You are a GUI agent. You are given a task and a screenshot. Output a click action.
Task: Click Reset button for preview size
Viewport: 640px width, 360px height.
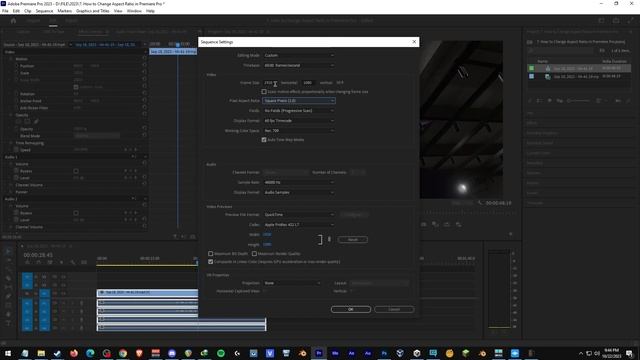point(353,240)
